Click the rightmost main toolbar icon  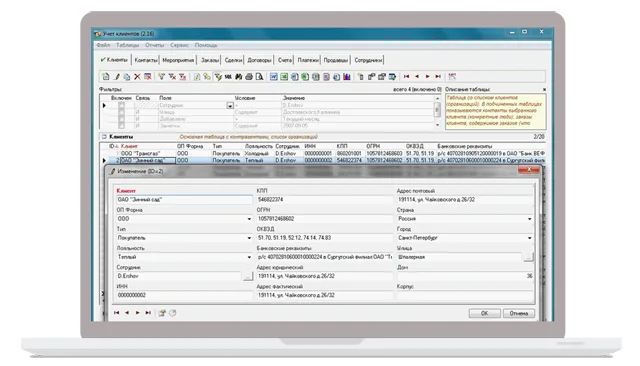click(452, 76)
